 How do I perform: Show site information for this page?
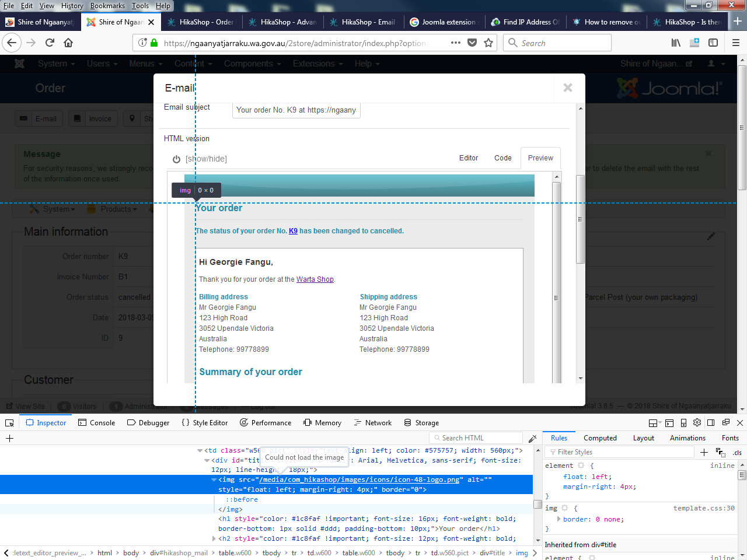[142, 43]
